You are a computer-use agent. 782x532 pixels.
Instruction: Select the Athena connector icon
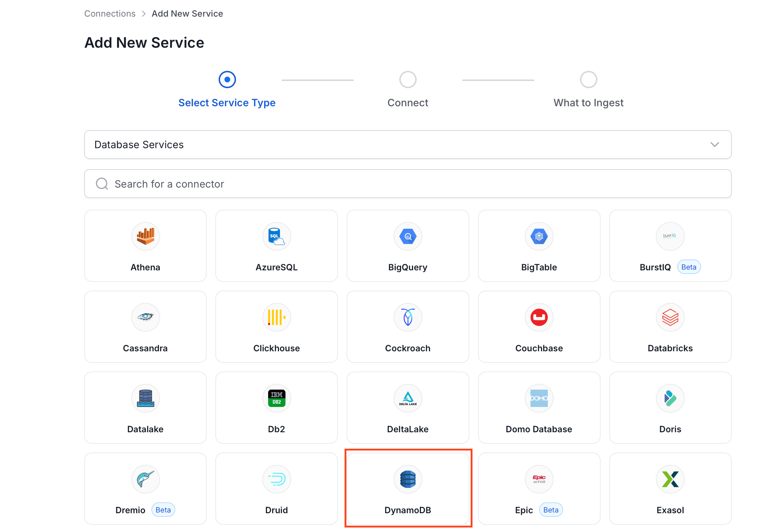[x=145, y=236]
